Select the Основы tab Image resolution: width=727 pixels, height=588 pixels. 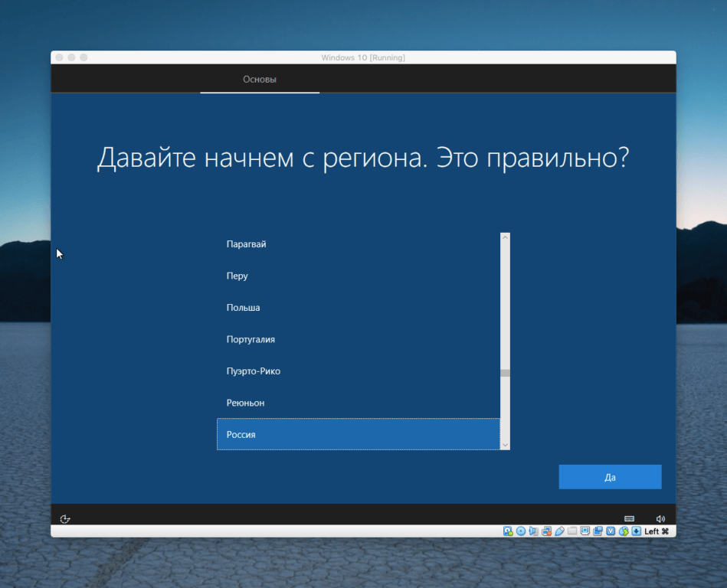coord(260,79)
